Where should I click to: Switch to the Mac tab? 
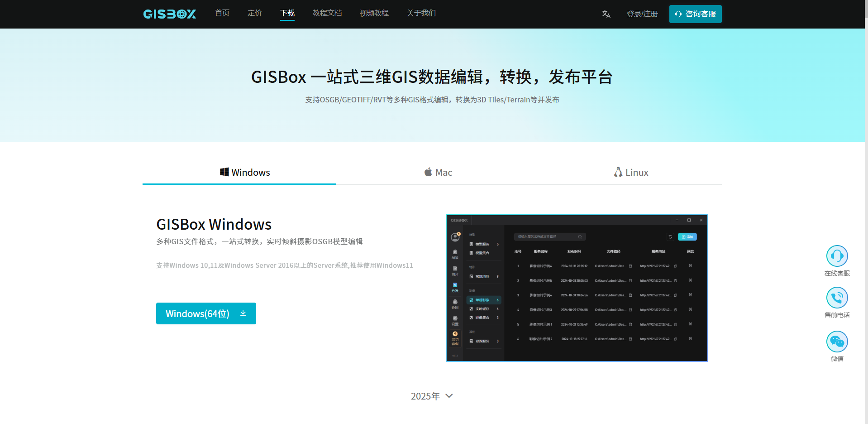pyautogui.click(x=438, y=173)
